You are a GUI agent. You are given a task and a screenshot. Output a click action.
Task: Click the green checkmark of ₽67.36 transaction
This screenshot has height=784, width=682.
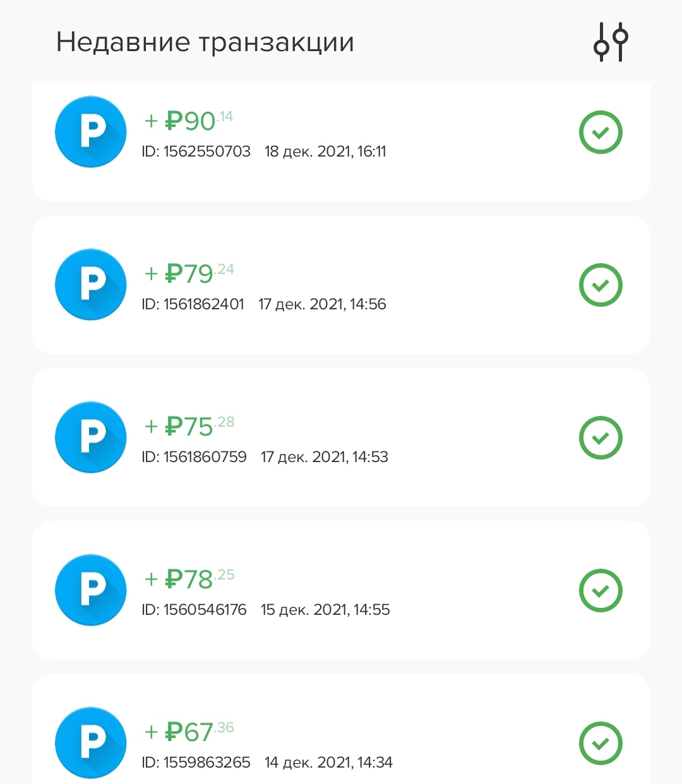coord(601,744)
